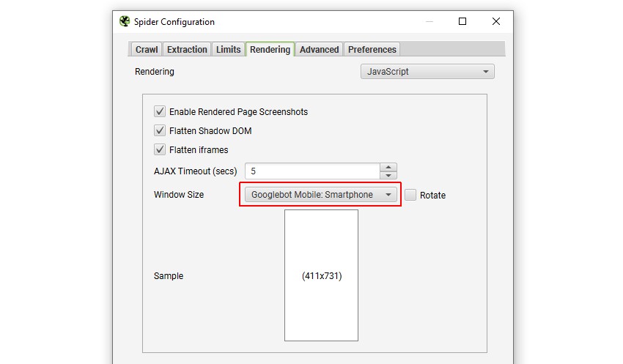Click the Screaming Frog spider title icon

(125, 22)
